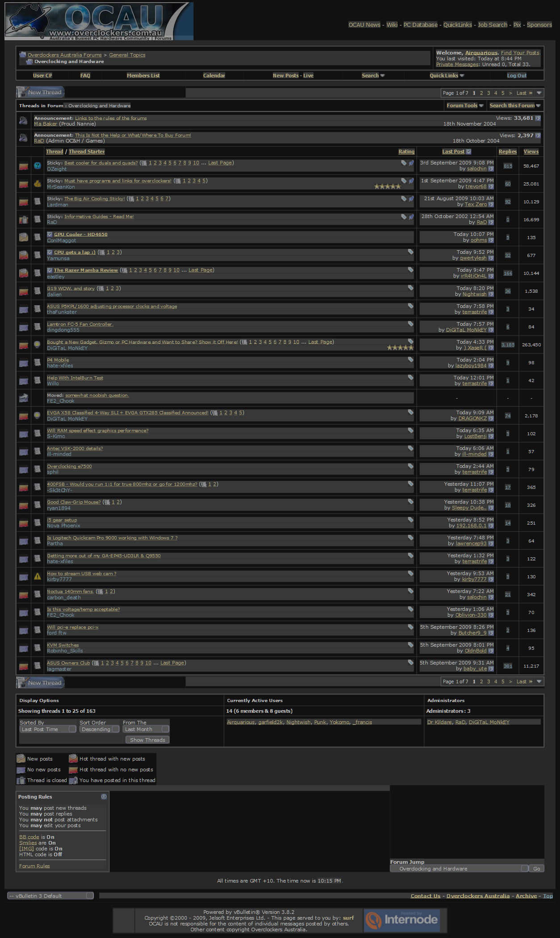Click the tag icon on the Lamtron FC-5 Fan Controller row
The image size is (560, 938).
410,324
